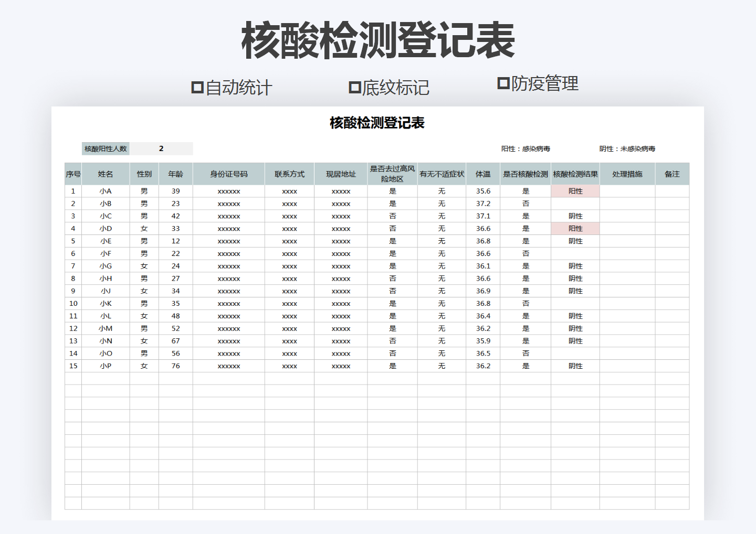Select the positive count value 2

tap(161, 148)
